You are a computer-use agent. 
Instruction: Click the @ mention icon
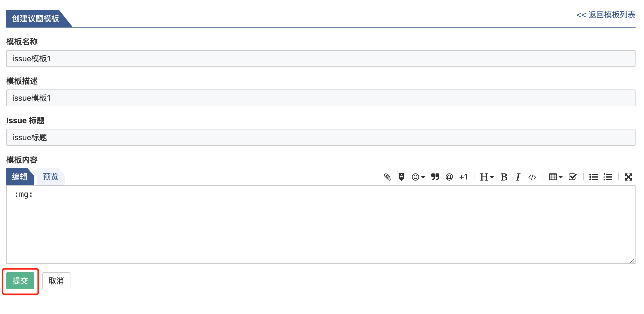pos(449,177)
